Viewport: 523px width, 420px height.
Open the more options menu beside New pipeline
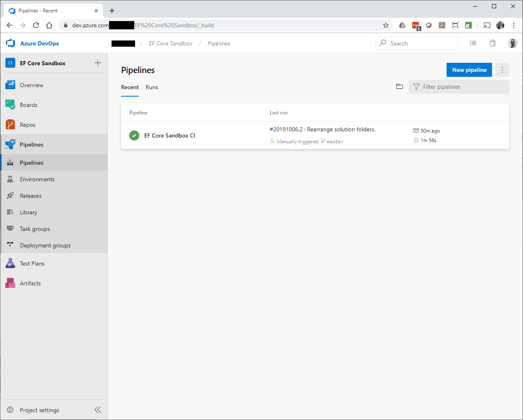(502, 70)
